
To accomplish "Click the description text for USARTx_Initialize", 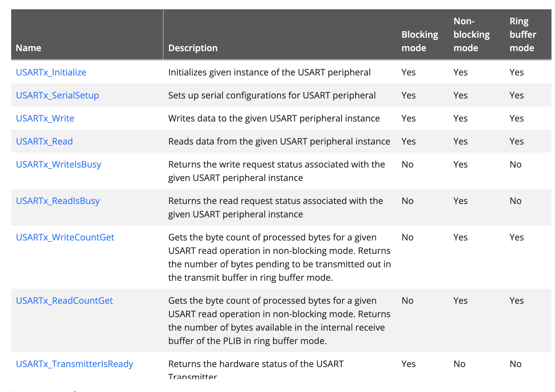I will 269,72.
